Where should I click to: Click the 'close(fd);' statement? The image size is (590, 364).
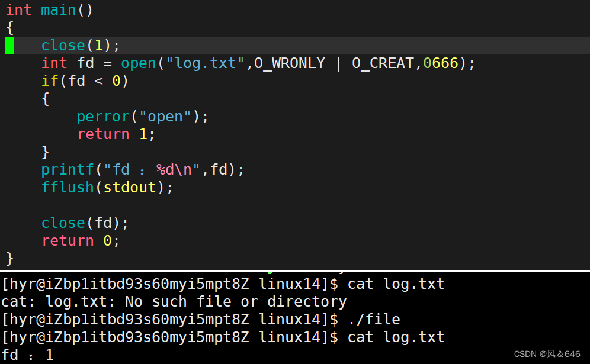coord(85,223)
